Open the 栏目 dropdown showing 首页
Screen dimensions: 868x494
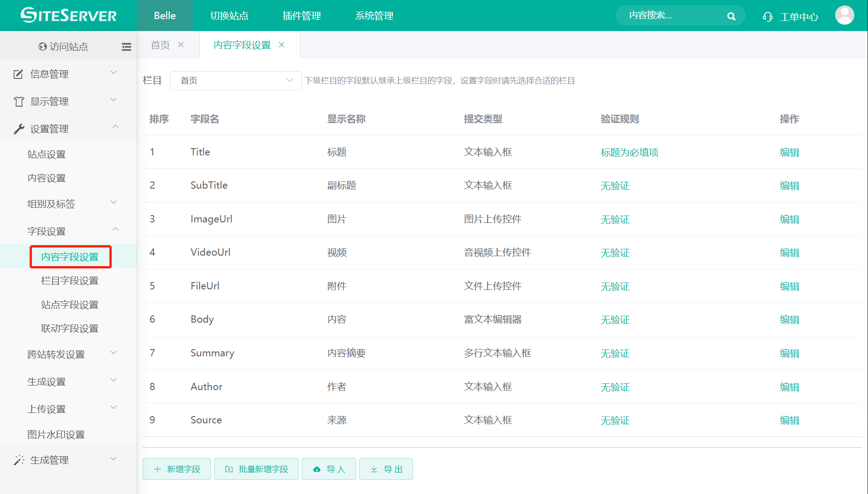(235, 80)
